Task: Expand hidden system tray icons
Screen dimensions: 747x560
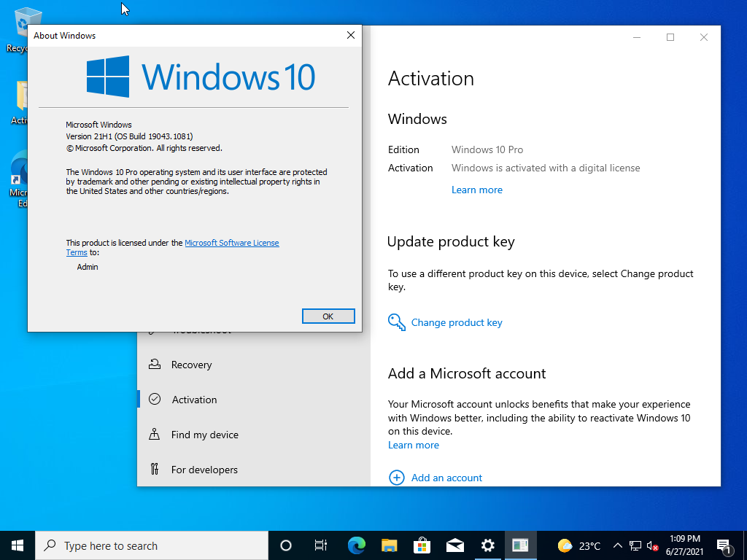Action: tap(617, 545)
